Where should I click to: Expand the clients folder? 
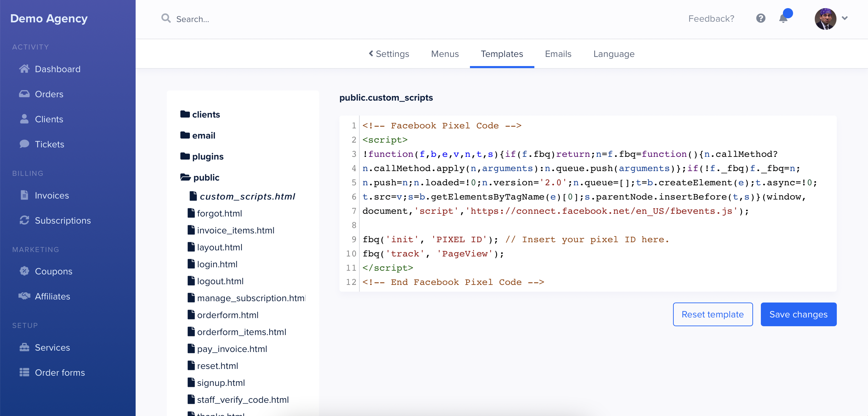pyautogui.click(x=200, y=114)
